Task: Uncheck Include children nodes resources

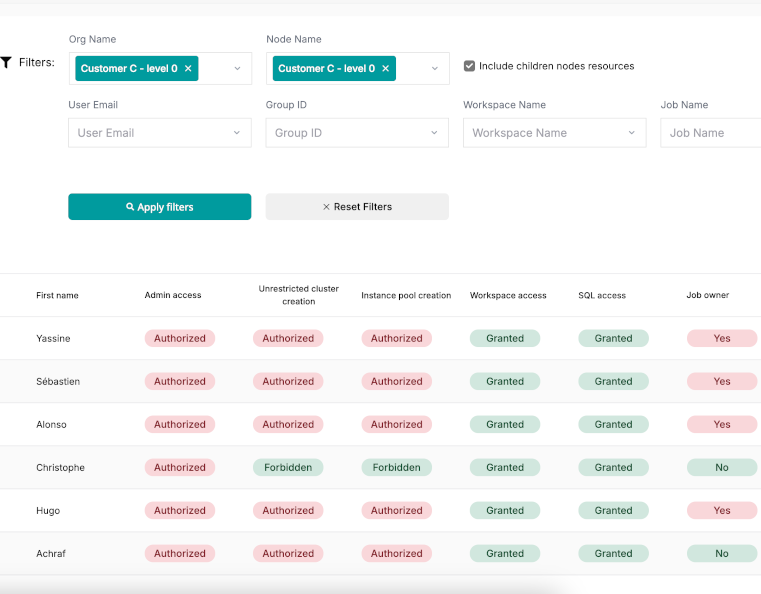Action: [x=469, y=66]
